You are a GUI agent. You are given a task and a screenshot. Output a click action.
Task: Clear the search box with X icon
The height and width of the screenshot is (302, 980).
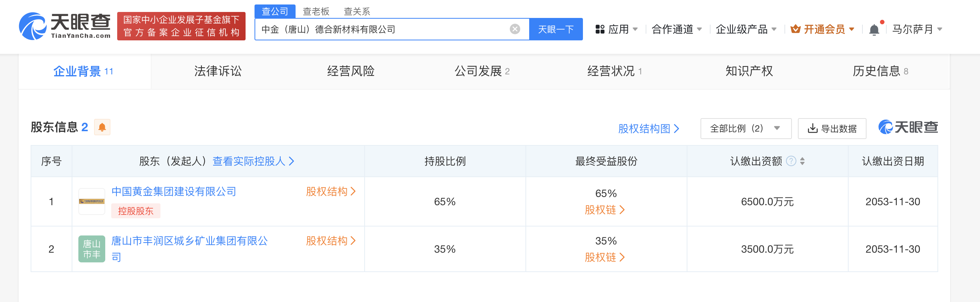point(515,29)
